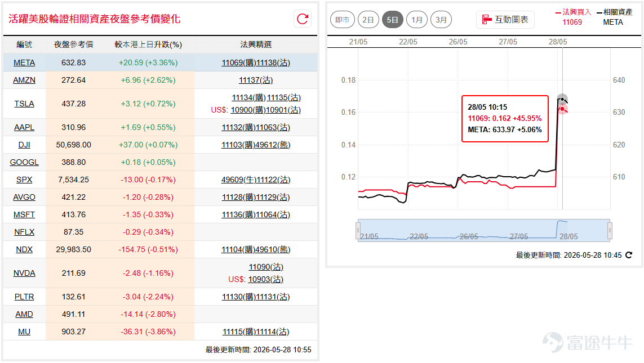Open the NFLX ticker link

pyautogui.click(x=24, y=232)
